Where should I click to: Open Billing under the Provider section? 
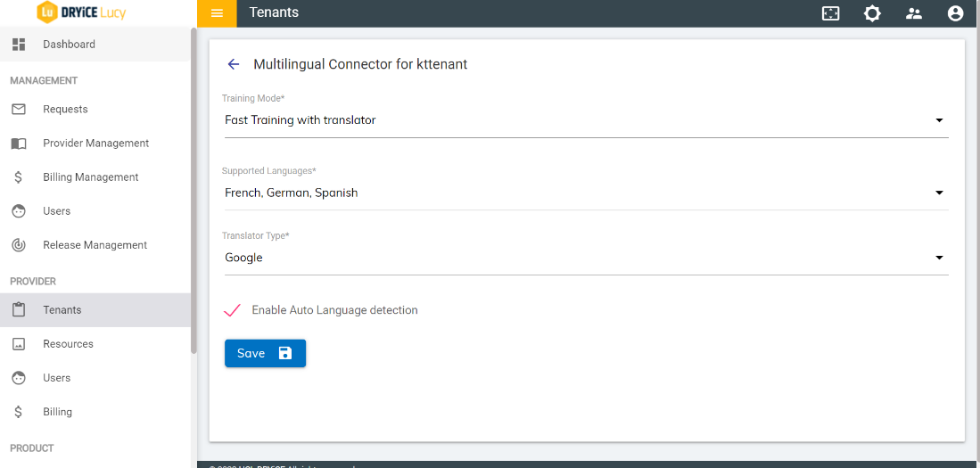coord(57,412)
